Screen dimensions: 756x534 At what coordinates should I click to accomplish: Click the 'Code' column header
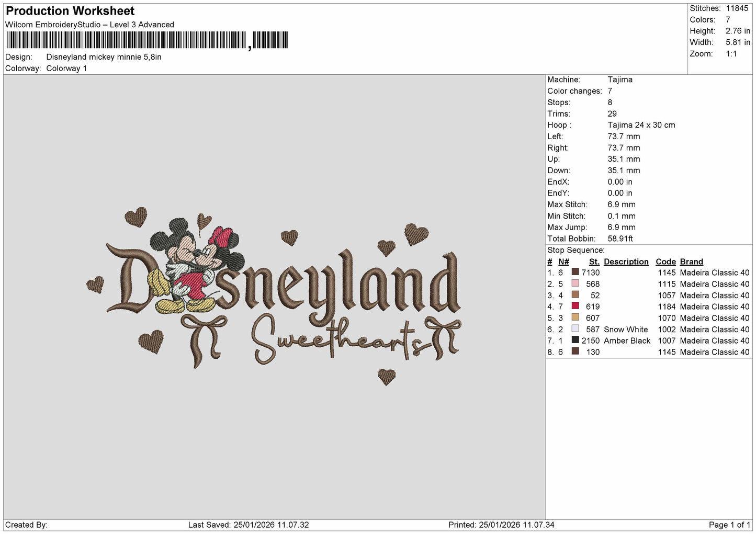(x=665, y=262)
